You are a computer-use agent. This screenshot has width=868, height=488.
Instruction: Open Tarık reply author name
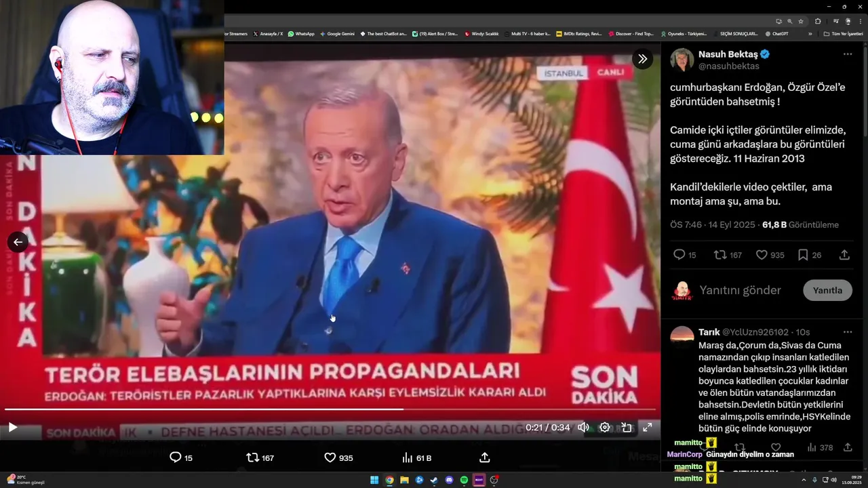click(x=709, y=332)
